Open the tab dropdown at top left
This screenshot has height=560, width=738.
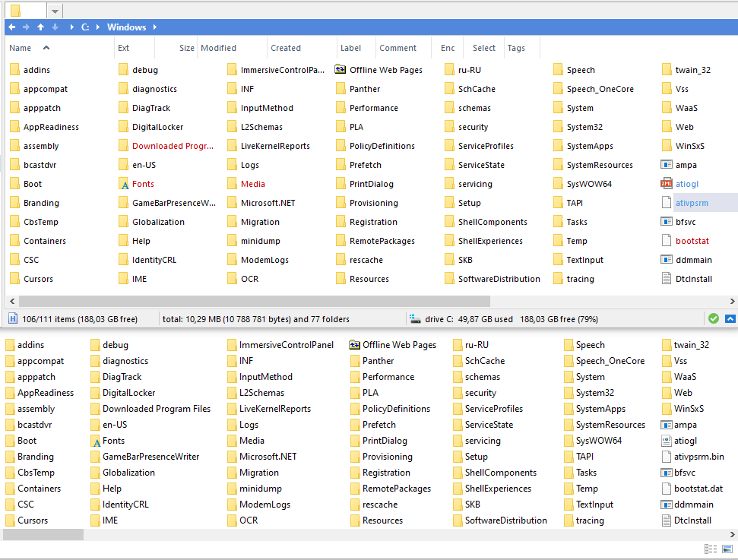coord(53,11)
